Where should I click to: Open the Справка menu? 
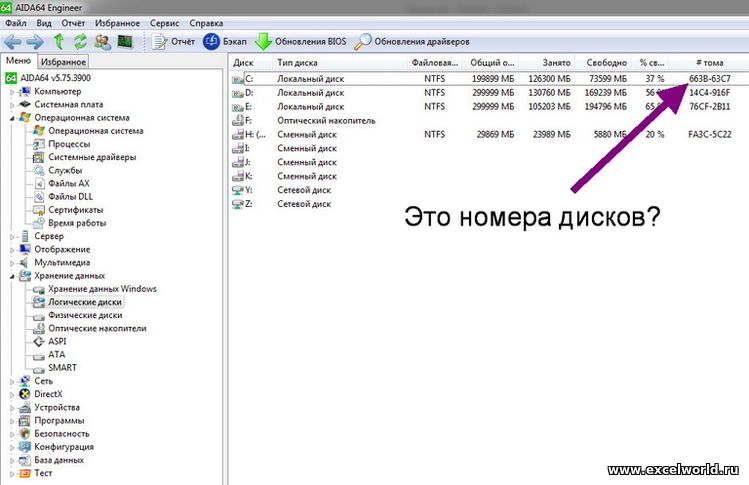[206, 23]
